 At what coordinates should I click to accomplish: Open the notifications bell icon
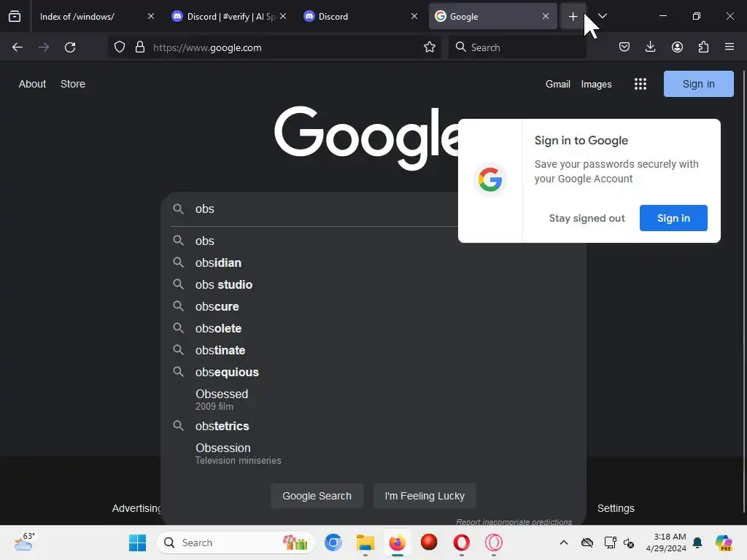coord(697,542)
